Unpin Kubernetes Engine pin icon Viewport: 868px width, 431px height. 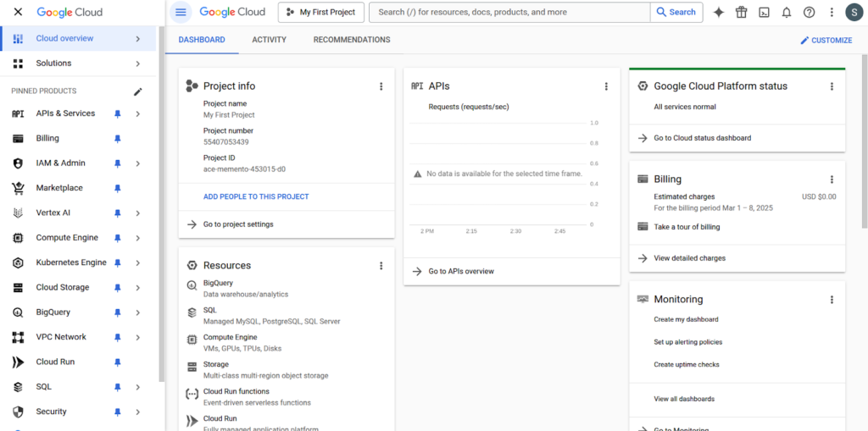[x=117, y=262]
